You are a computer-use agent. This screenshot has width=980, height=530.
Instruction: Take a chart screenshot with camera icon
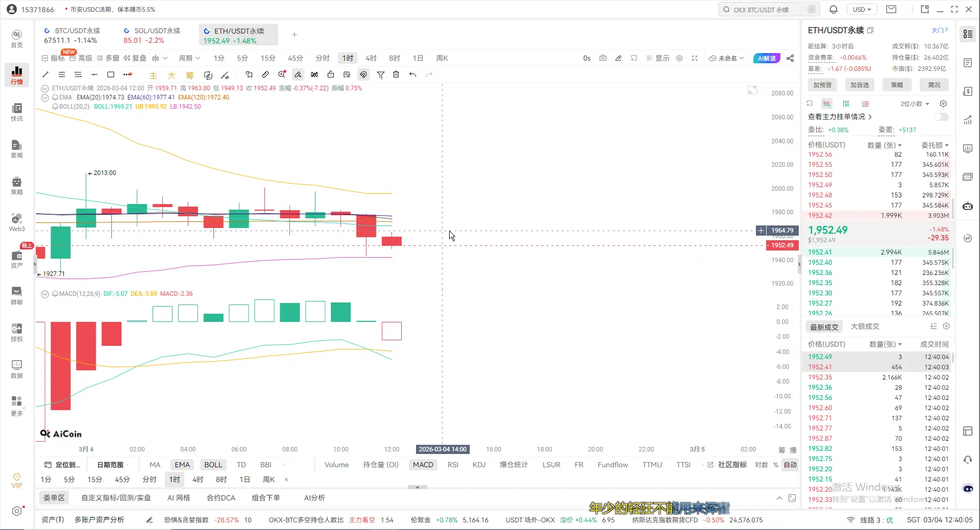pyautogui.click(x=603, y=58)
